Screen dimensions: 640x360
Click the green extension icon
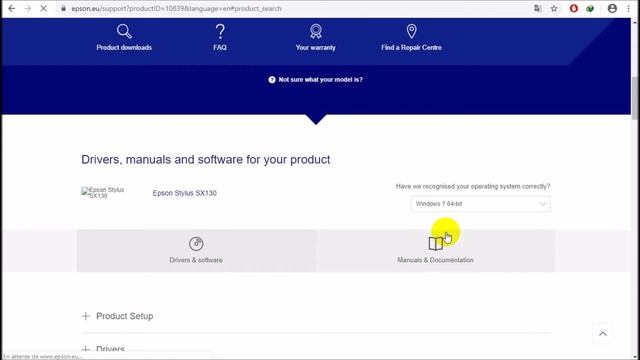(x=590, y=8)
